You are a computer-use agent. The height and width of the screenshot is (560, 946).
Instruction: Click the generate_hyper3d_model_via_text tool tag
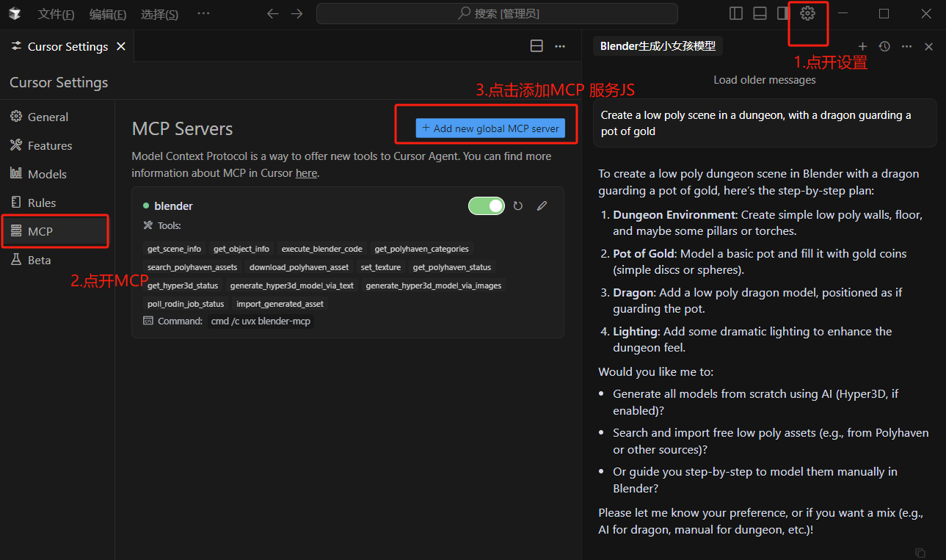coord(292,286)
